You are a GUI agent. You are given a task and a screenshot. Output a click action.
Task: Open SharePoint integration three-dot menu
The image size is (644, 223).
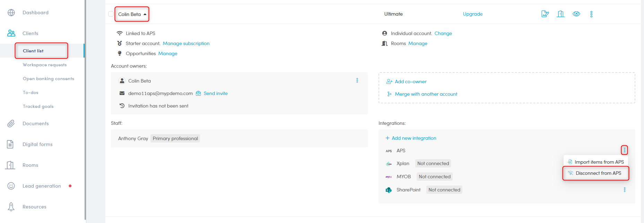(x=625, y=190)
